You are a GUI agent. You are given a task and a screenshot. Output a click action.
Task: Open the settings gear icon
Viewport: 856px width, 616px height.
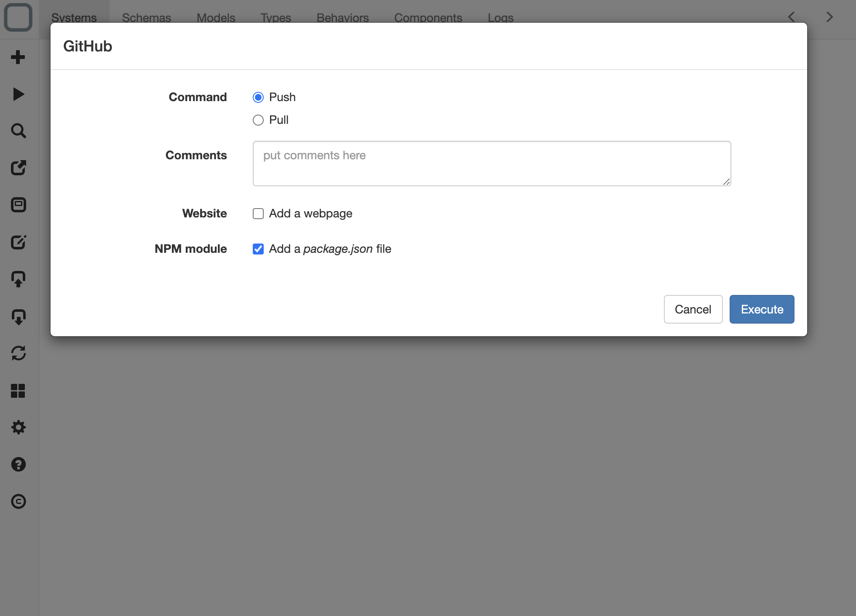coord(18,427)
